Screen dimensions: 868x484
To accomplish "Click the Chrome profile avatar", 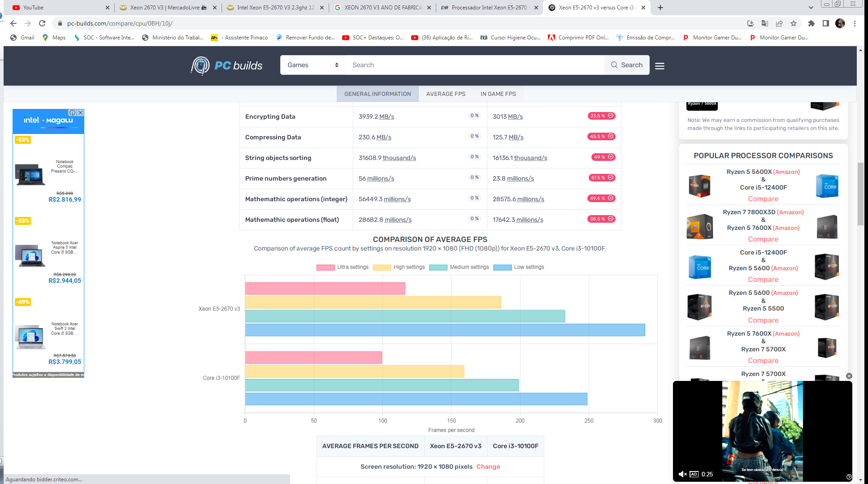I will (x=840, y=23).
